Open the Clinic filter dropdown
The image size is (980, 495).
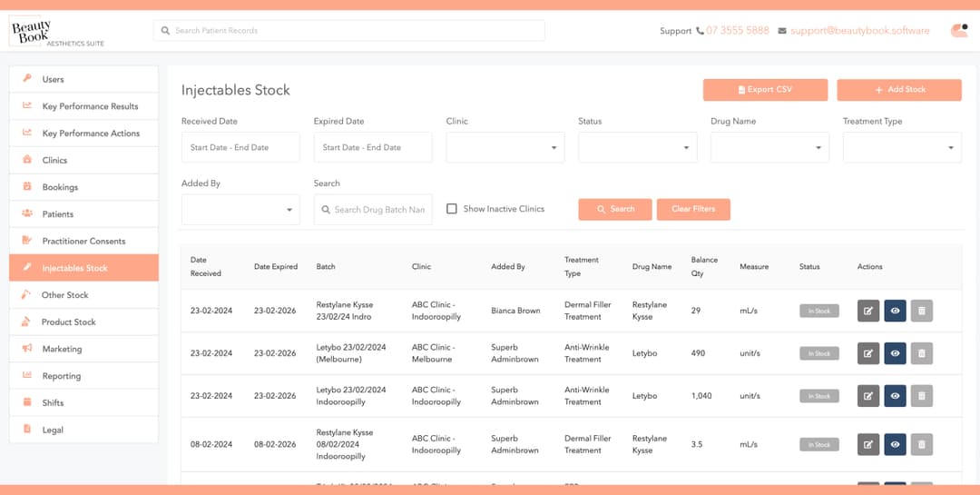505,147
